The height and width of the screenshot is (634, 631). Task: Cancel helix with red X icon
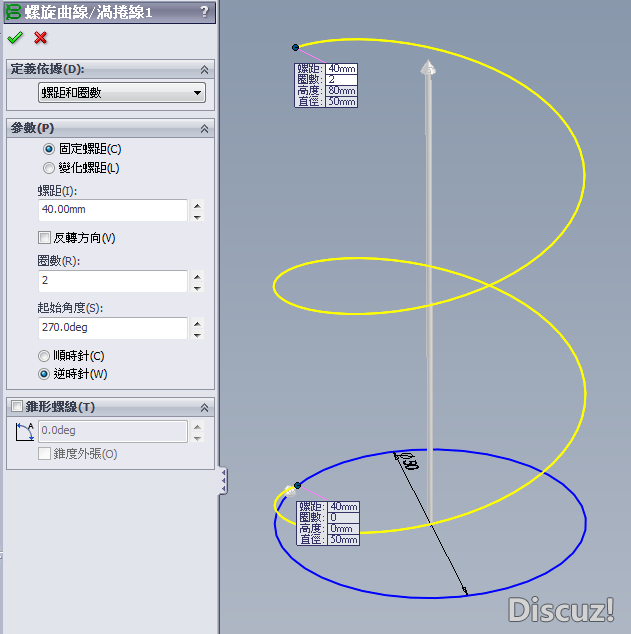pyautogui.click(x=40, y=38)
